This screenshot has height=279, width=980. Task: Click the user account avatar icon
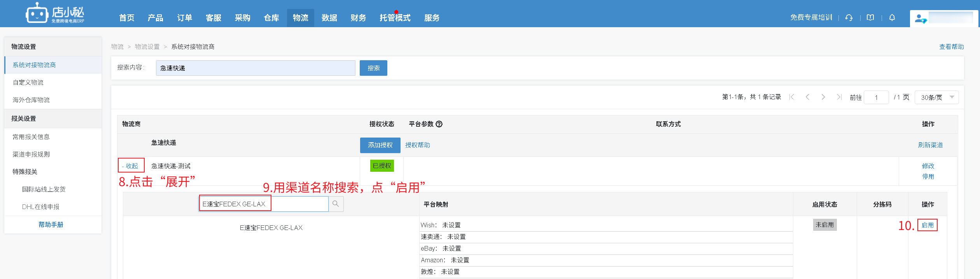pyautogui.click(x=920, y=19)
